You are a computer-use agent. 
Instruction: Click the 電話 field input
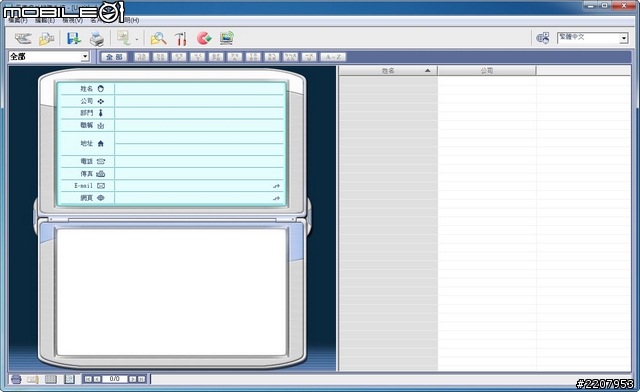coord(199,161)
